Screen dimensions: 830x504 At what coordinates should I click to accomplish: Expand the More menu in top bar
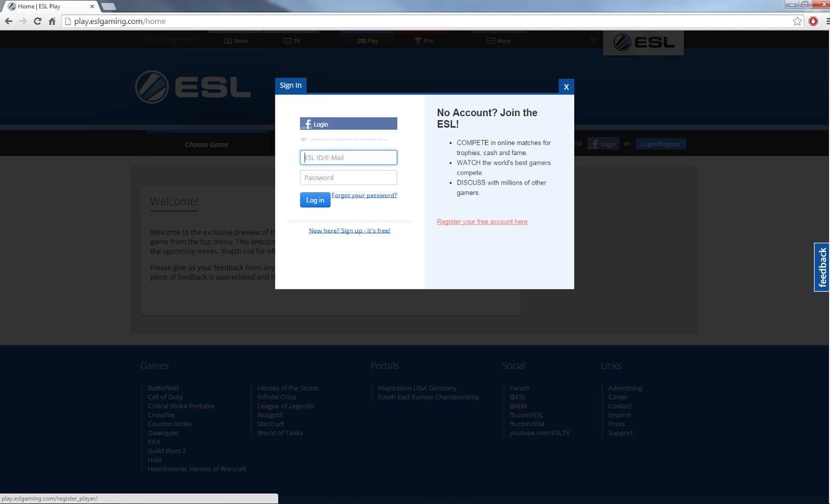[x=499, y=41]
